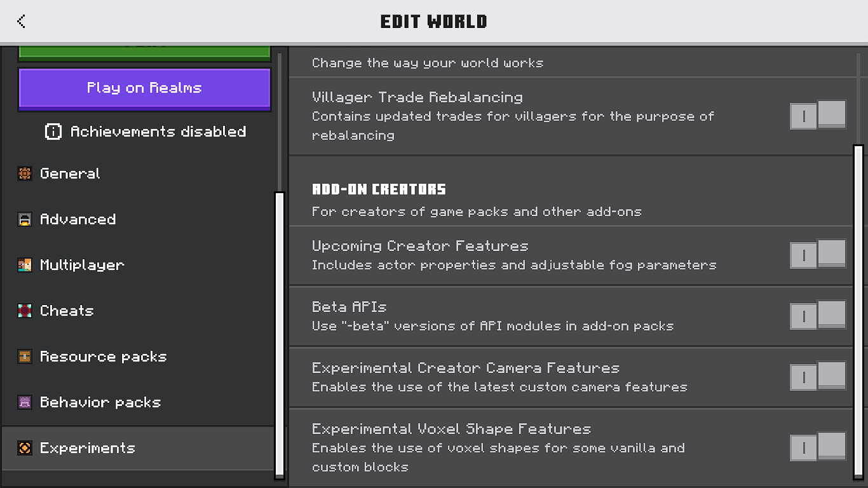Open the Advanced settings tab
This screenshot has height=488, width=868.
(138, 219)
